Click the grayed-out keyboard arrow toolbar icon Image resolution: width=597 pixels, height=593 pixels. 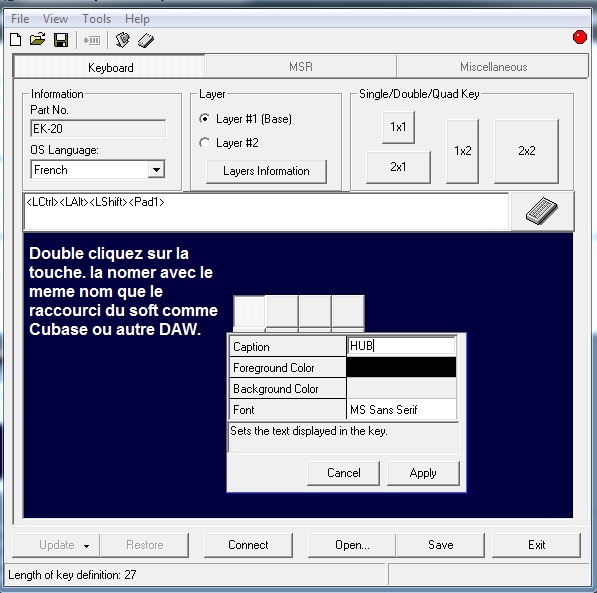pyautogui.click(x=92, y=40)
